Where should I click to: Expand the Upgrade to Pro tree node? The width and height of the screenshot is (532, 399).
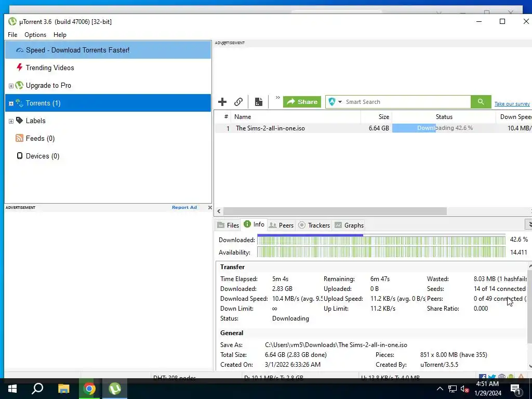coord(11,86)
